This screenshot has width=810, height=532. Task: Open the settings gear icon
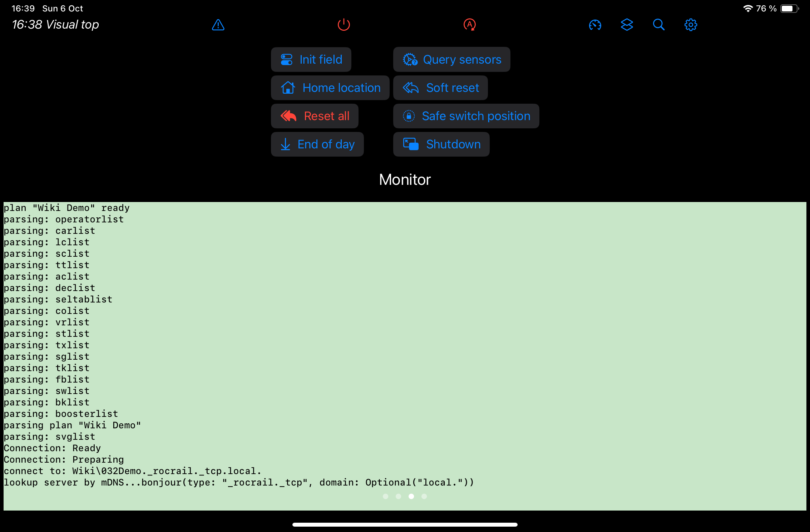pos(691,25)
